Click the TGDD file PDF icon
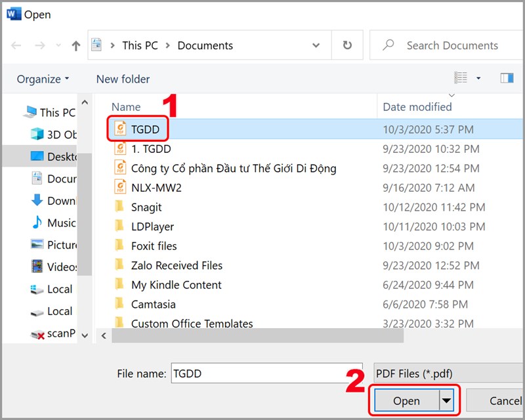 120,129
